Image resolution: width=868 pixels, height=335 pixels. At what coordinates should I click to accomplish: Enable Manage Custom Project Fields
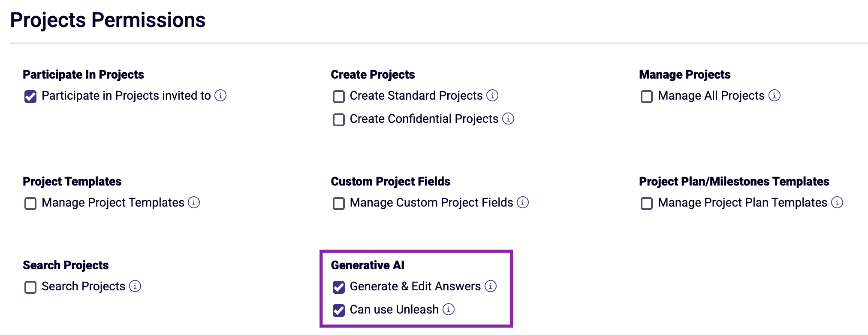(x=338, y=203)
